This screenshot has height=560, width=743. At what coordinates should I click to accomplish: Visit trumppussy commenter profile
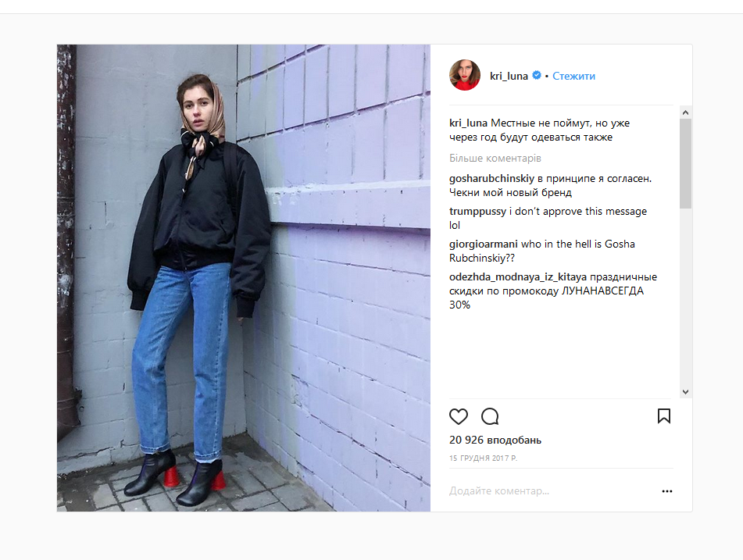click(x=477, y=212)
